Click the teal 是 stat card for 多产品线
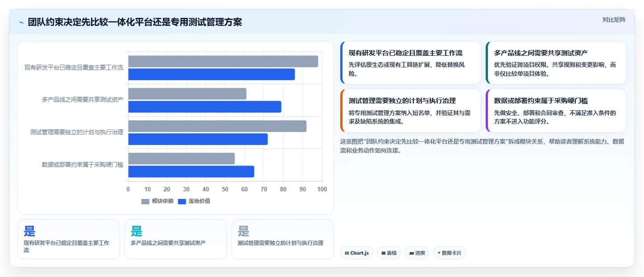 click(x=176, y=239)
